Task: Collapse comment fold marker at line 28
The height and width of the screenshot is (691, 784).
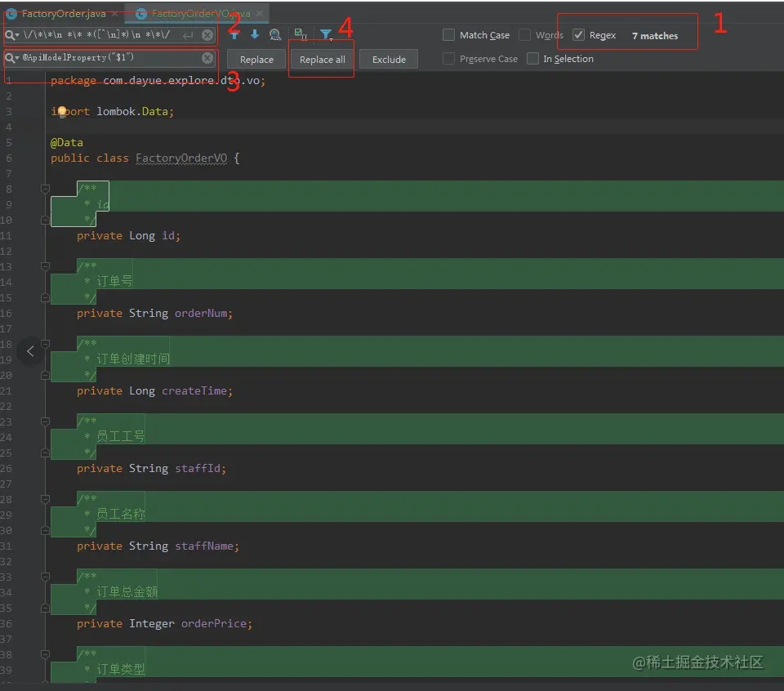Action: (45, 499)
